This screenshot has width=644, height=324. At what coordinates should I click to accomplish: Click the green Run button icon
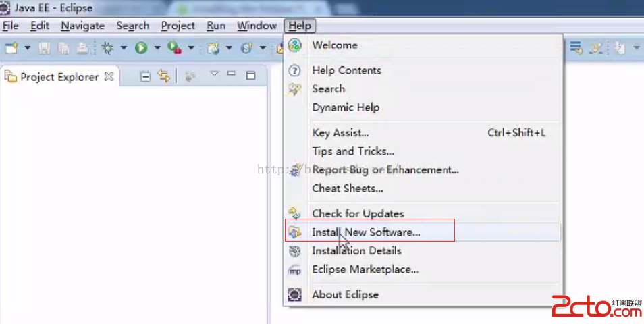point(141,48)
